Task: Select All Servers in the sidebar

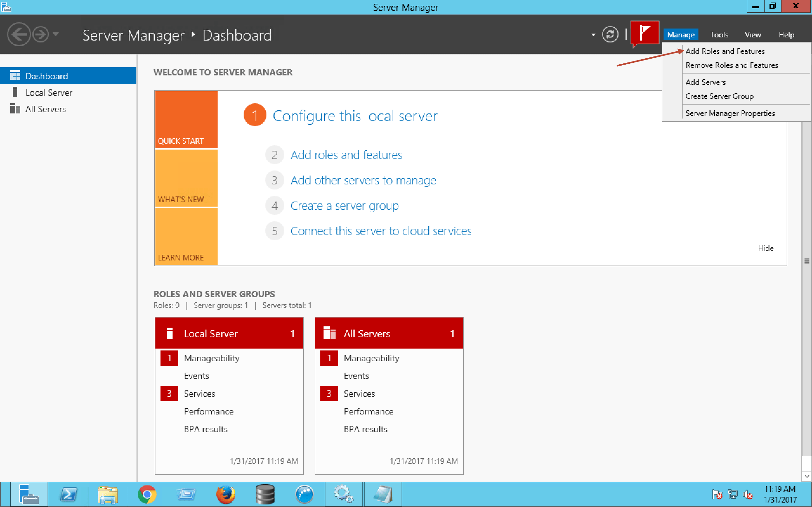Action: [x=46, y=109]
